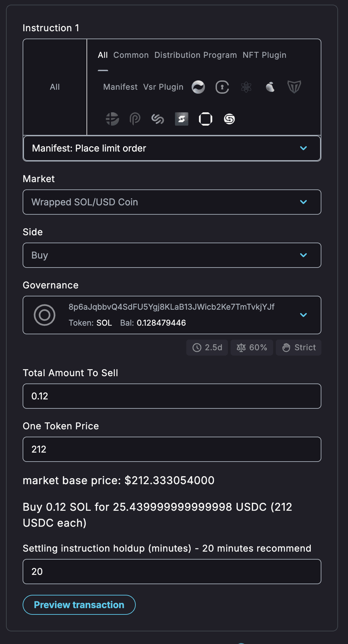The height and width of the screenshot is (644, 348).
Task: Focus the Total Amount To Sell field
Action: pyautogui.click(x=172, y=396)
